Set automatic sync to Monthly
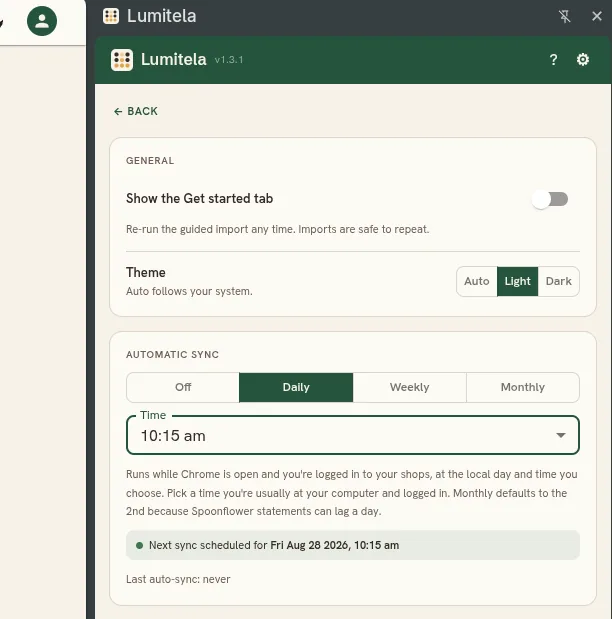 coord(523,387)
